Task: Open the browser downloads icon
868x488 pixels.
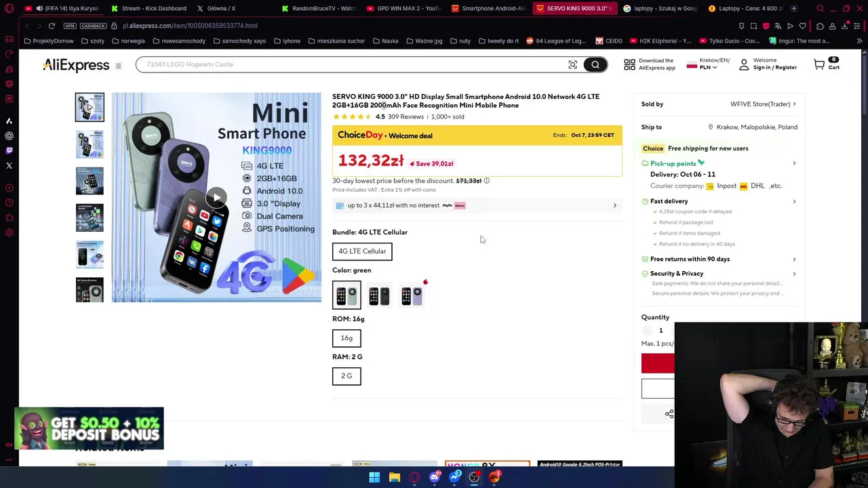Action: (x=845, y=26)
